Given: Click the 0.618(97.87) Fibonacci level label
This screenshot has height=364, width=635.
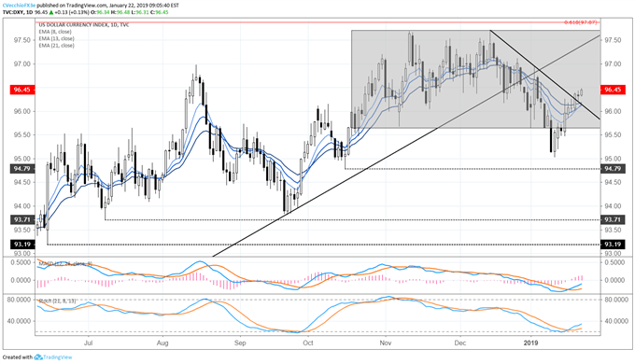Looking at the screenshot, I should 581,21.
